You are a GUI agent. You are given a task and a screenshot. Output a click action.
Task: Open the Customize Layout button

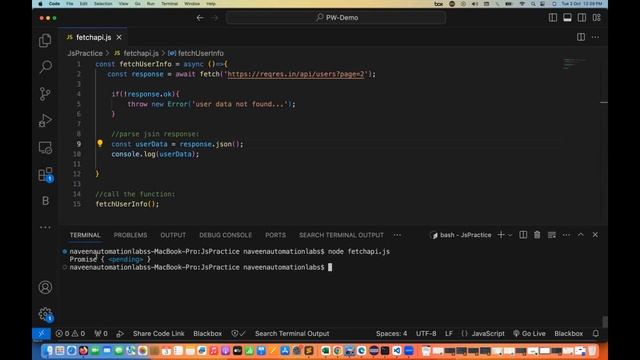coord(597,18)
